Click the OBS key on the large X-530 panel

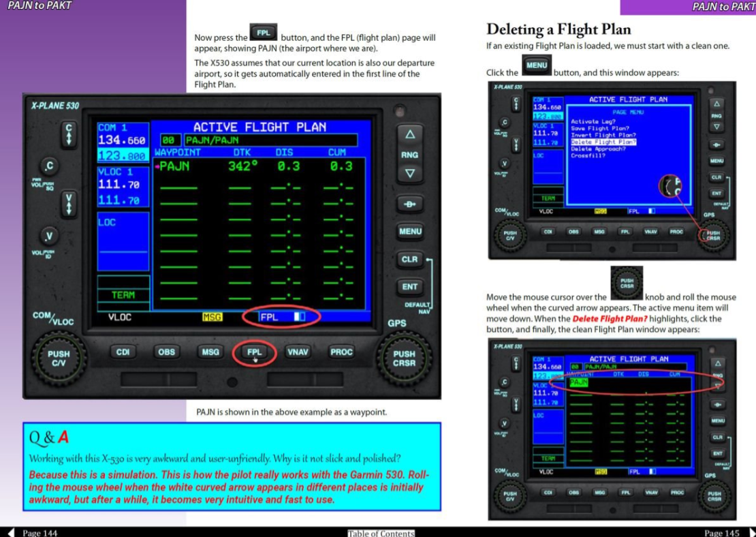166,352
